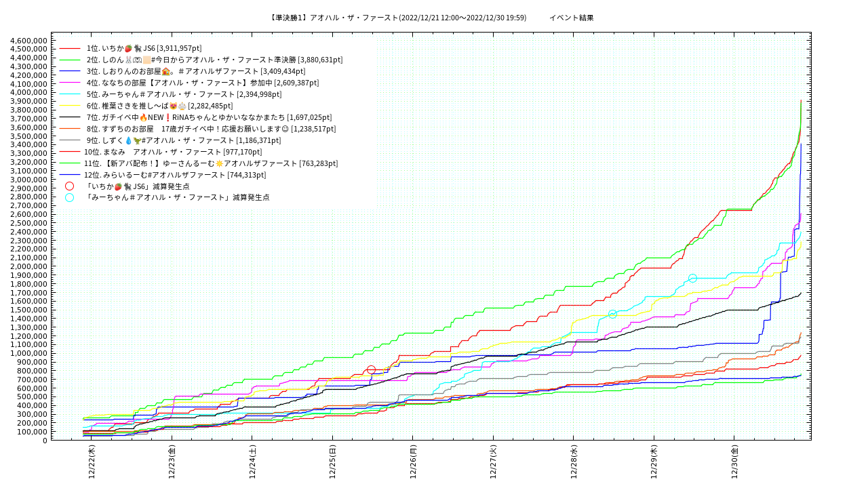Click green line swatch for 2位
Screen dimensions: 868x488
[x=69, y=60]
